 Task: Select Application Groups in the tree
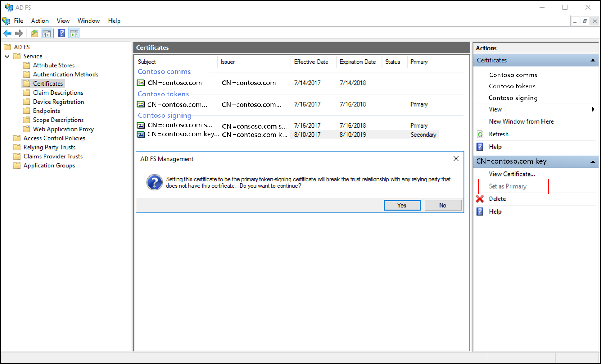[x=49, y=165]
